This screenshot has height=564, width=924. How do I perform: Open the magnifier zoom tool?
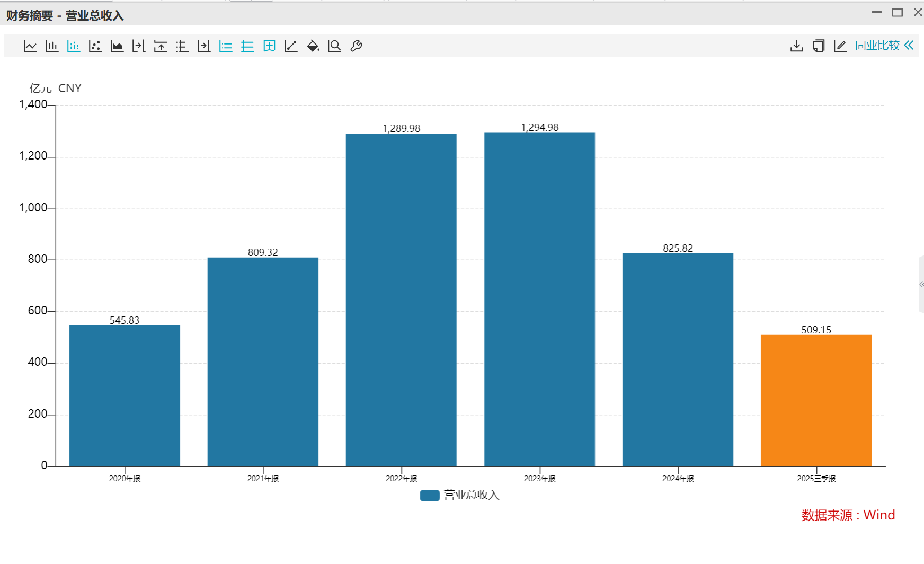click(x=334, y=46)
